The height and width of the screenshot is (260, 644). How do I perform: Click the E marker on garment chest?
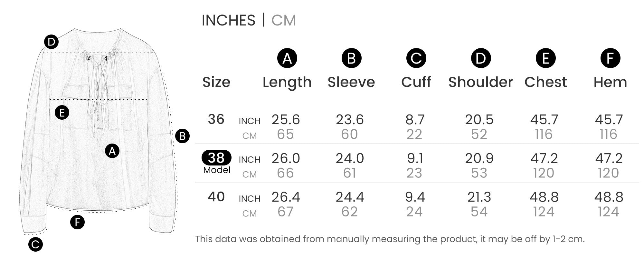tap(62, 113)
